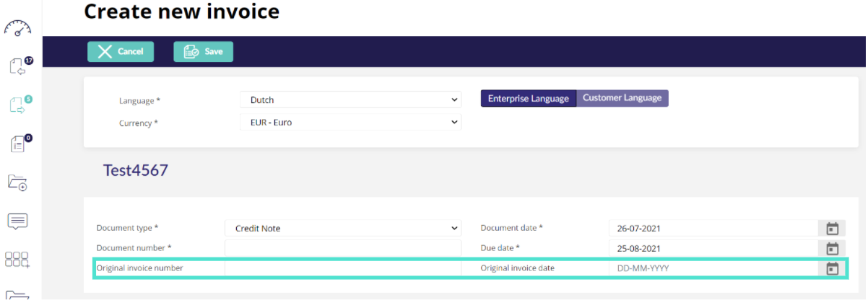Open the Currency dropdown showing EUR - Euro

[351, 123]
